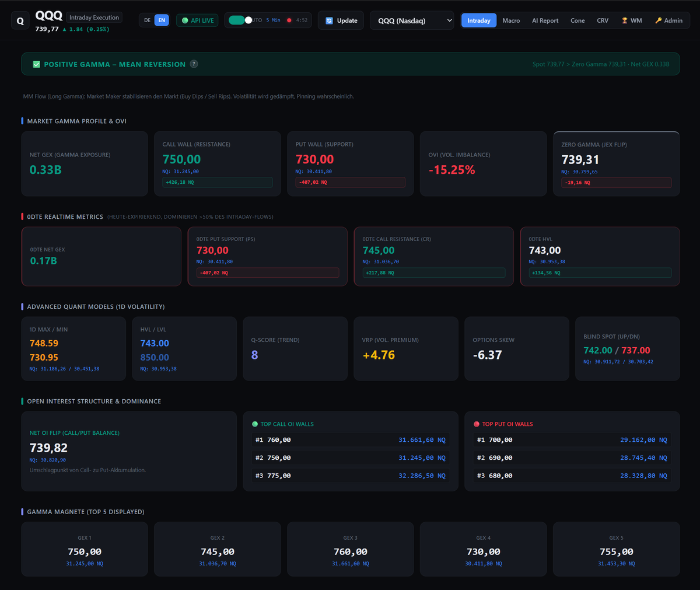700x590 pixels.
Task: Click the red dot by Top Put OI Walls
Action: pos(477,424)
